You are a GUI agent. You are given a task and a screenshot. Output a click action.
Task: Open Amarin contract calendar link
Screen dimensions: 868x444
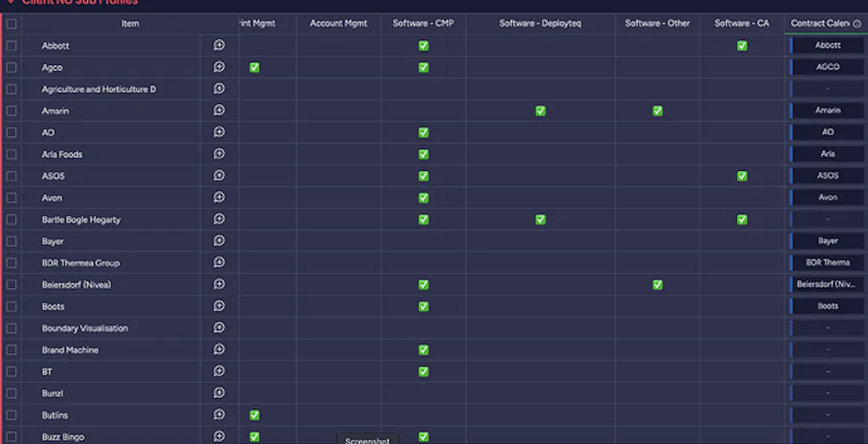pyautogui.click(x=827, y=110)
